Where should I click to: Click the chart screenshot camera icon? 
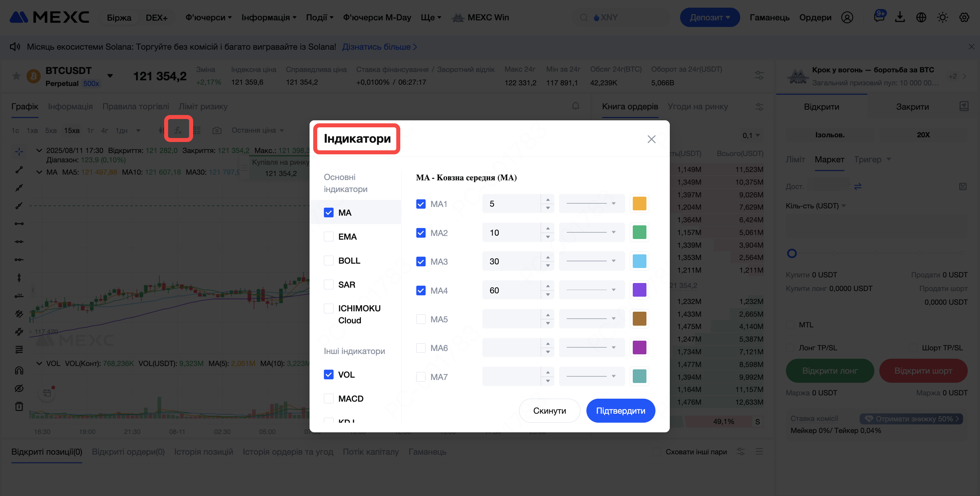click(x=217, y=130)
